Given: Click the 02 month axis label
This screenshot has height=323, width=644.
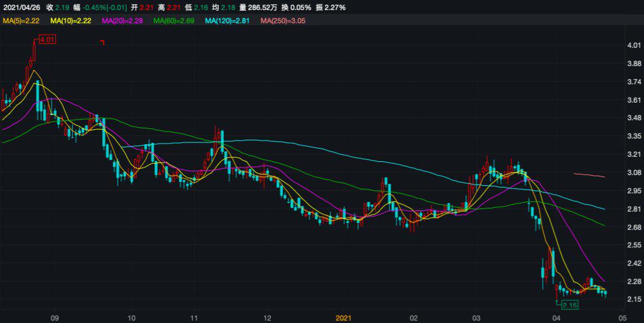Looking at the screenshot, I should coord(414,318).
